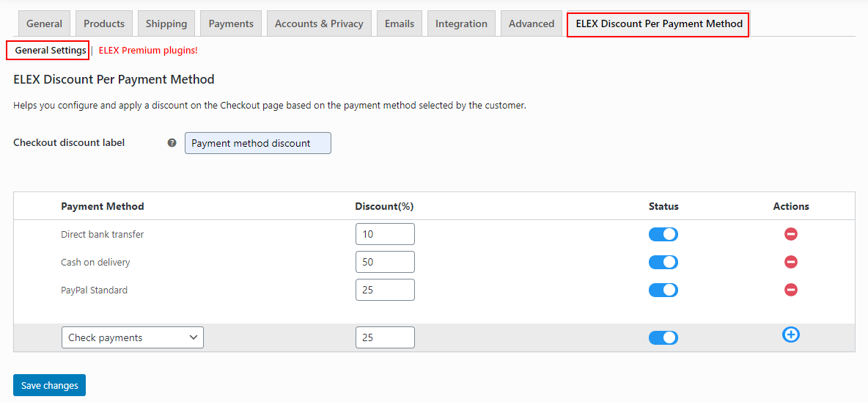This screenshot has height=402, width=868.
Task: Open the Payments tab
Action: 231,23
